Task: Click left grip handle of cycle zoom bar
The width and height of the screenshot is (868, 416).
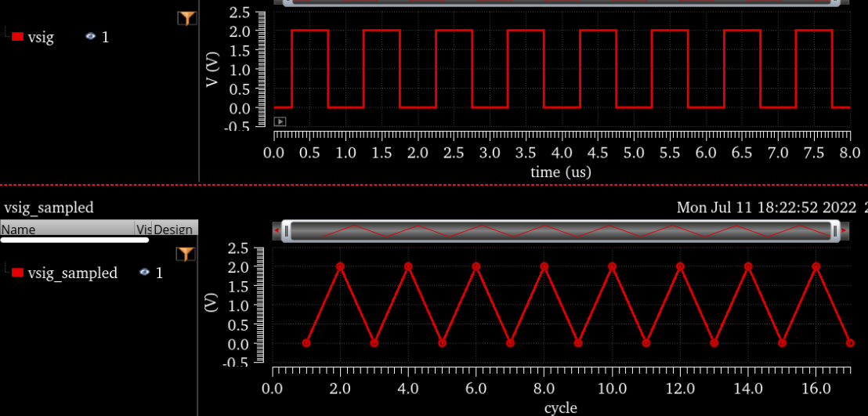Action: (287, 231)
